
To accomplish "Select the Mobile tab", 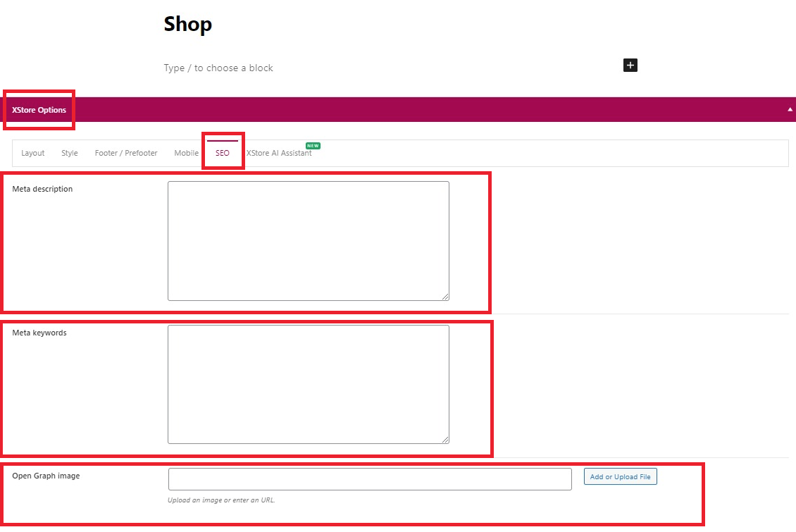I will 186,153.
